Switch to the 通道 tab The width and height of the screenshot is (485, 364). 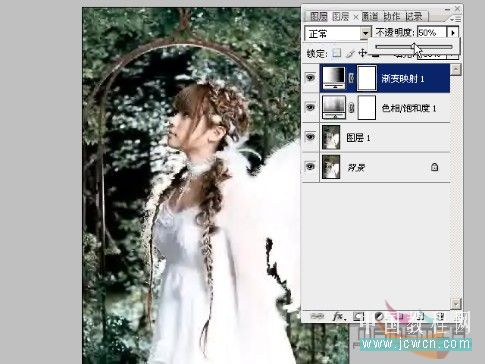369,16
